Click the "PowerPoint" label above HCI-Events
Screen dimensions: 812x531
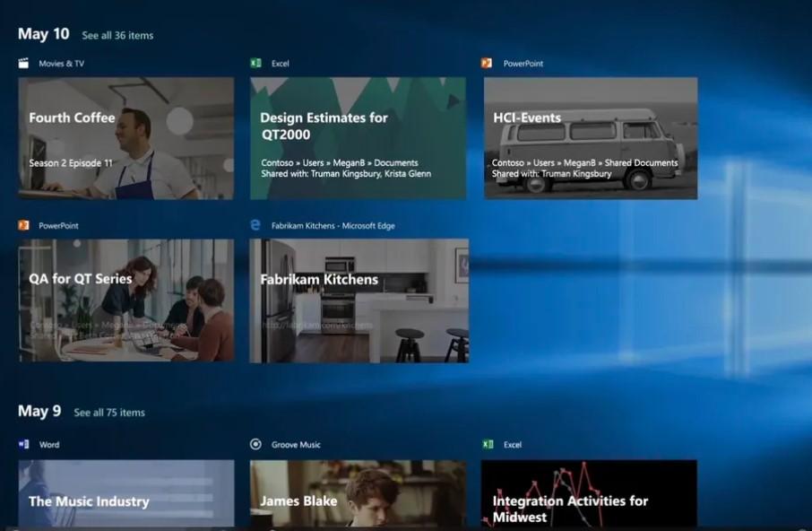523,64
